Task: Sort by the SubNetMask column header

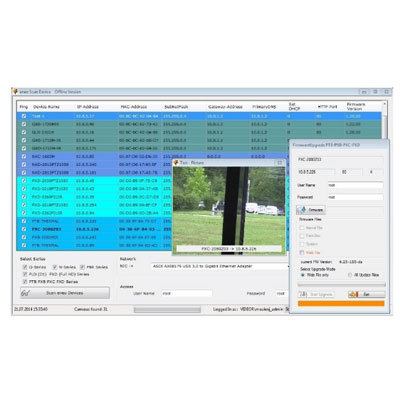Action: coord(176,107)
